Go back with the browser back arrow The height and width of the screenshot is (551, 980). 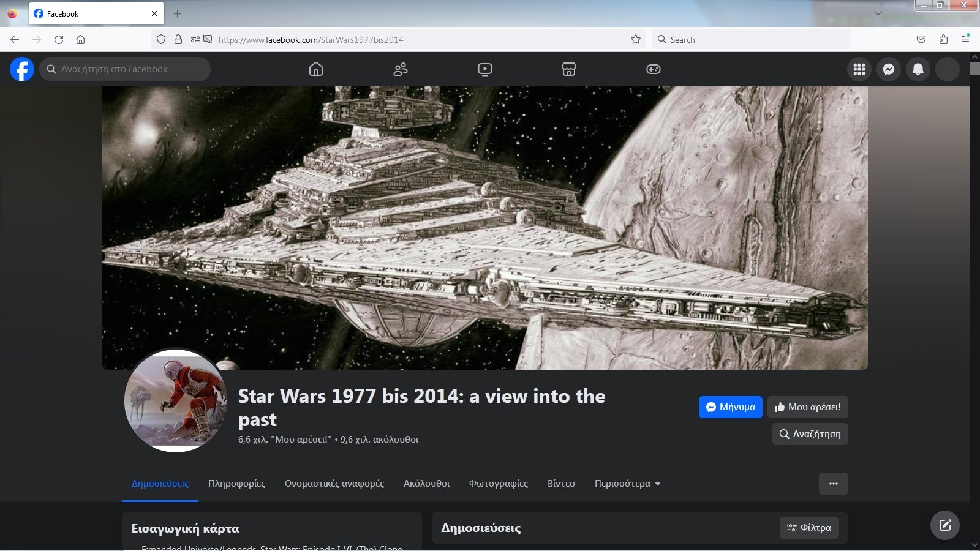tap(15, 40)
